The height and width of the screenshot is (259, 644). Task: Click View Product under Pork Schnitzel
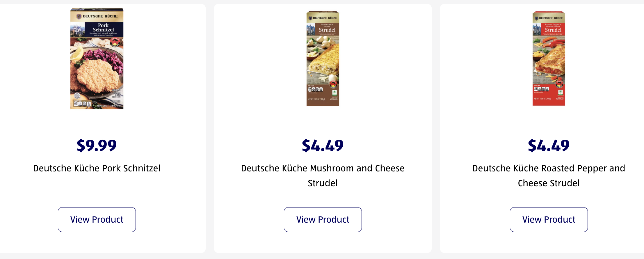97,219
